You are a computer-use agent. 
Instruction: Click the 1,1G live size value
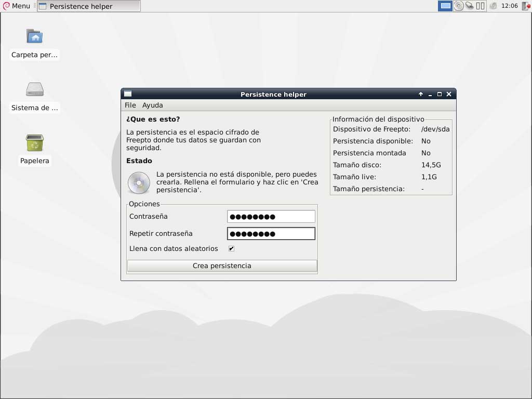pos(429,177)
